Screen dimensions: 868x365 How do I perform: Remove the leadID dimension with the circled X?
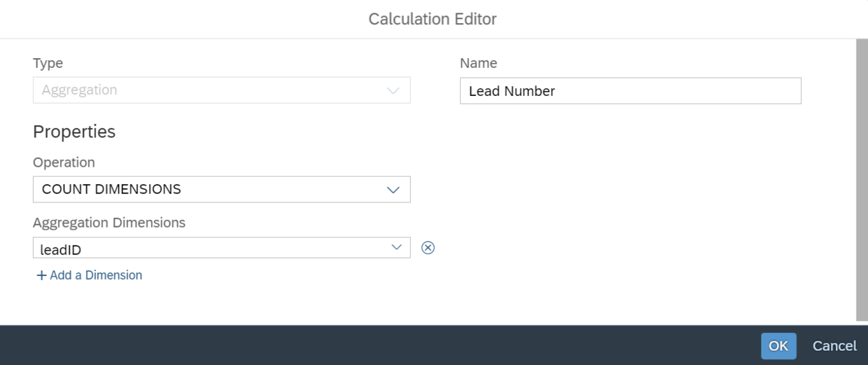pyautogui.click(x=428, y=247)
